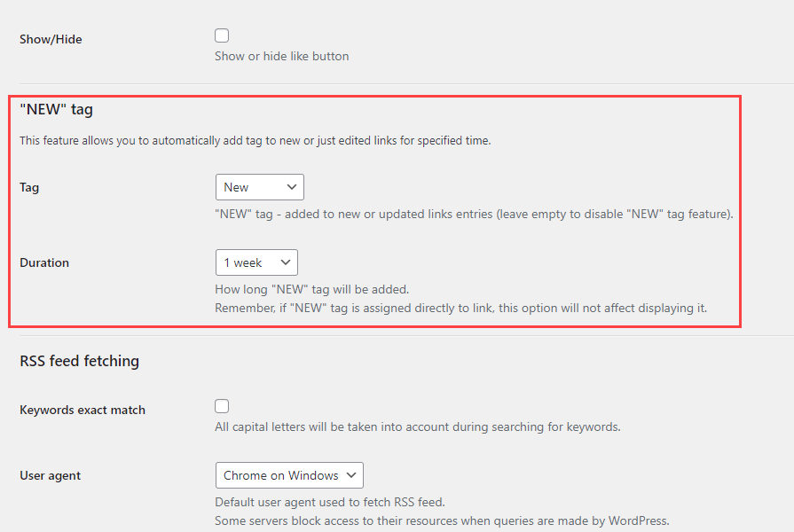Click the Show/Hide setting label
794x532 pixels.
51,39
